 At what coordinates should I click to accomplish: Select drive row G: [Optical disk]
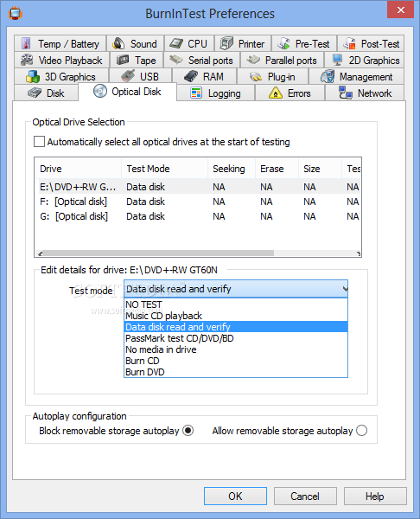click(197, 216)
